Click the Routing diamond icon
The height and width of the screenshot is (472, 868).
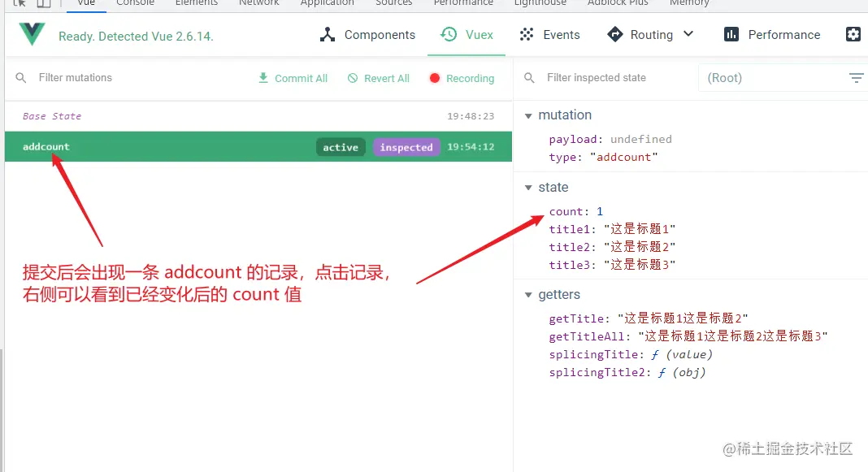point(614,34)
